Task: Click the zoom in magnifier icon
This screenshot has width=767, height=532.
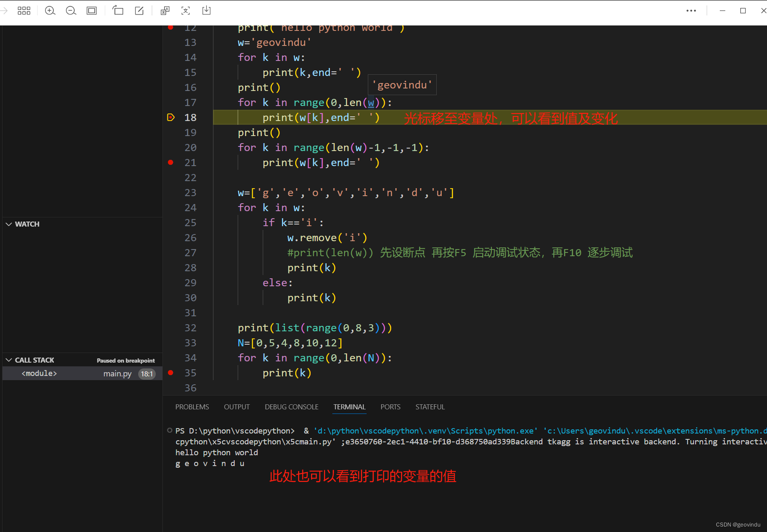Action: click(50, 10)
